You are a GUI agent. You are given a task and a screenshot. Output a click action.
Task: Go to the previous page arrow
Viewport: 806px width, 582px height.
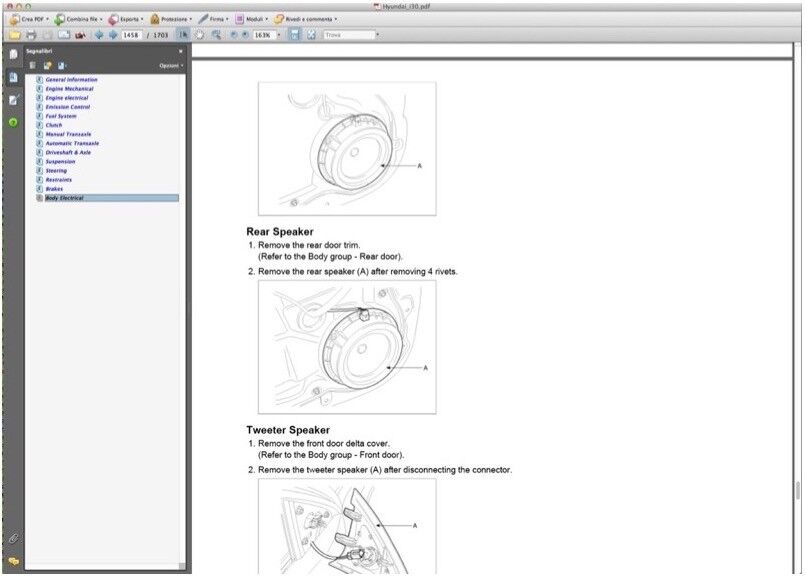(99, 35)
